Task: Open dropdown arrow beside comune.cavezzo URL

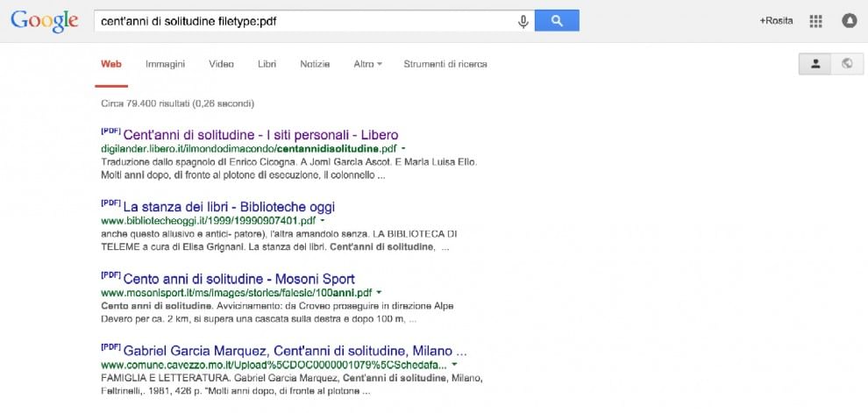Action: click(x=454, y=365)
